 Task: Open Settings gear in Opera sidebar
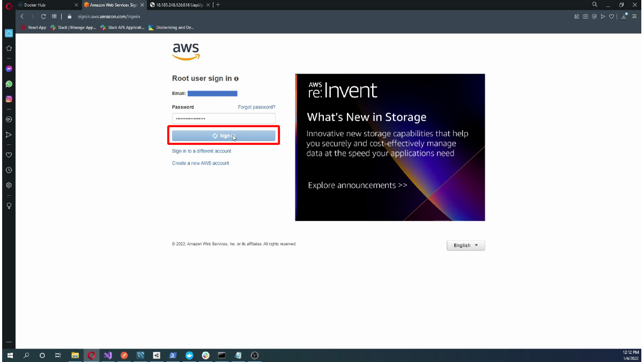[x=9, y=185]
